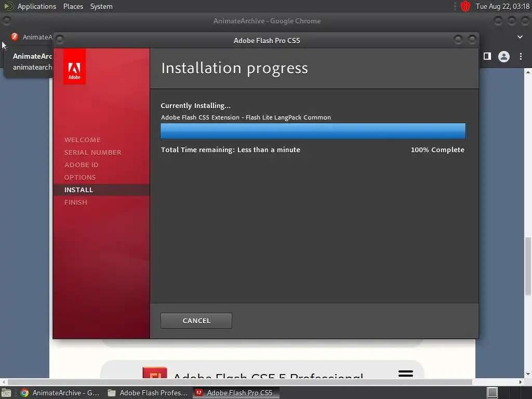Open the Places menu
The image size is (532, 399).
pos(73,6)
